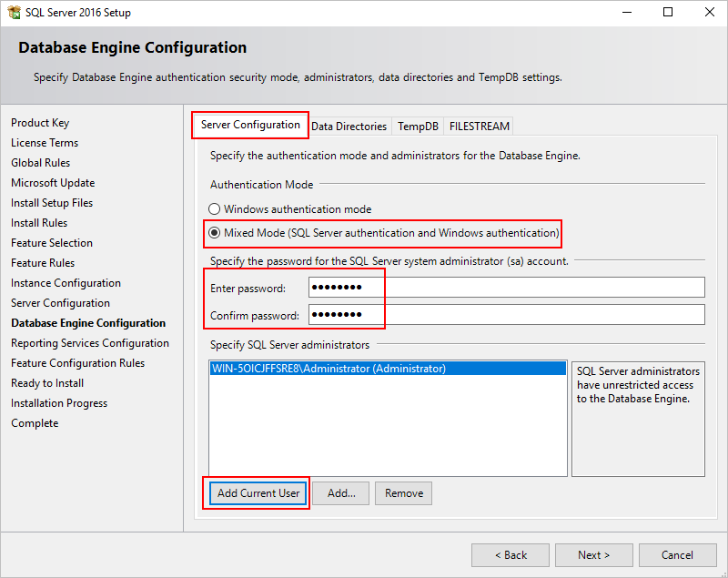Viewport: 728px width, 578px height.
Task: Select WIN-5OICJFFSRE8\Administrator in administrators list
Action: (388, 369)
